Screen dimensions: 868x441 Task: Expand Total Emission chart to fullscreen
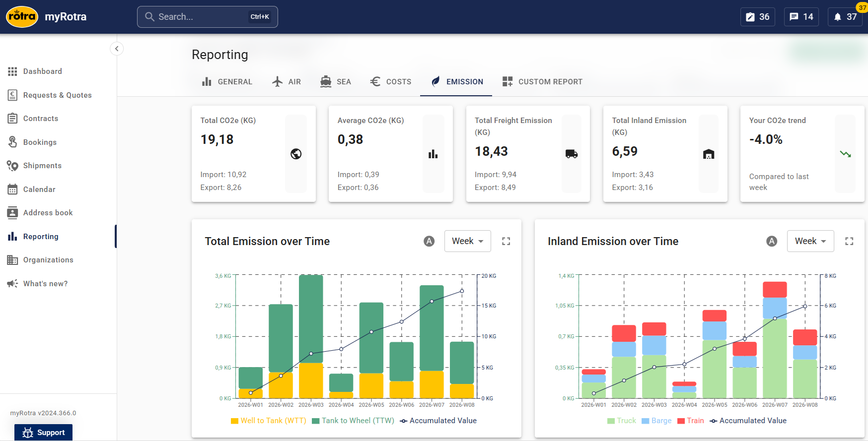pos(506,241)
